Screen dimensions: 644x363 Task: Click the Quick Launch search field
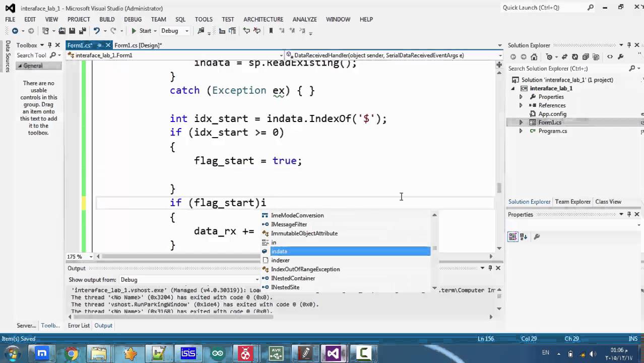(x=543, y=8)
